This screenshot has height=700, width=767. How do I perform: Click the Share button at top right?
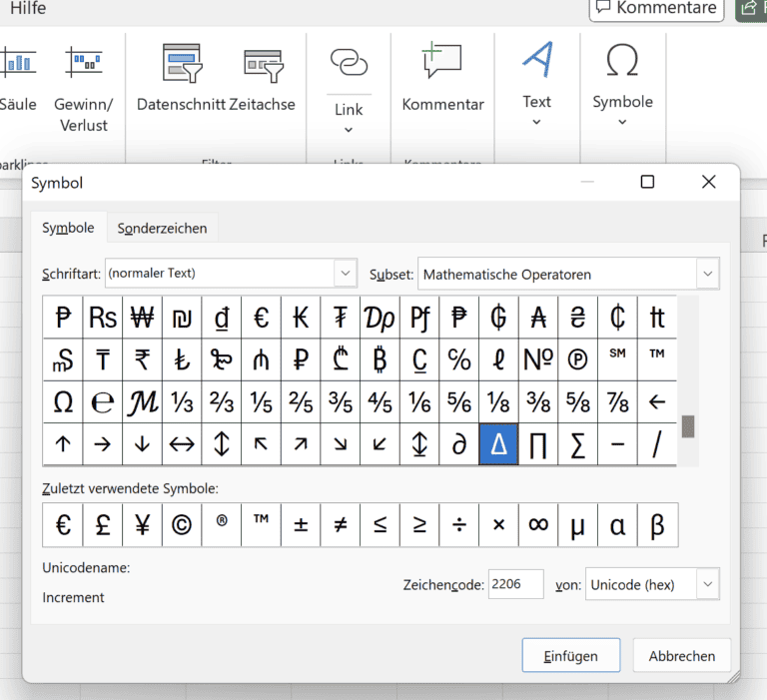click(751, 8)
